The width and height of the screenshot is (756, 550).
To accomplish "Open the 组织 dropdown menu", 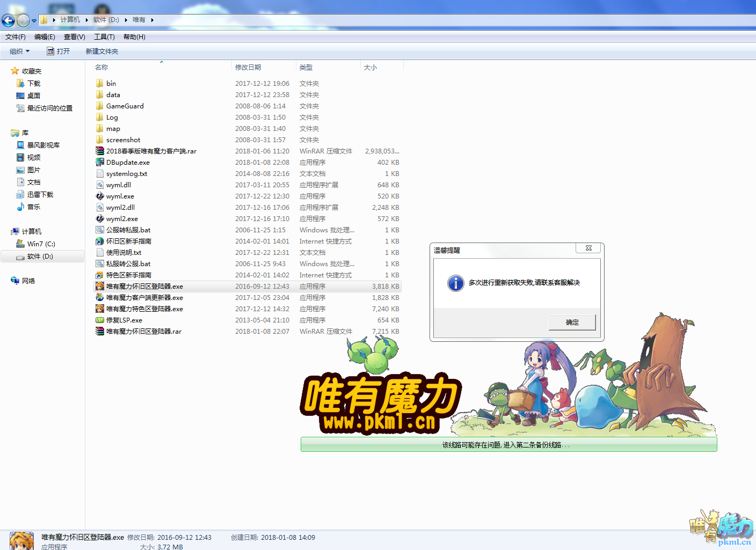I will tap(19, 52).
